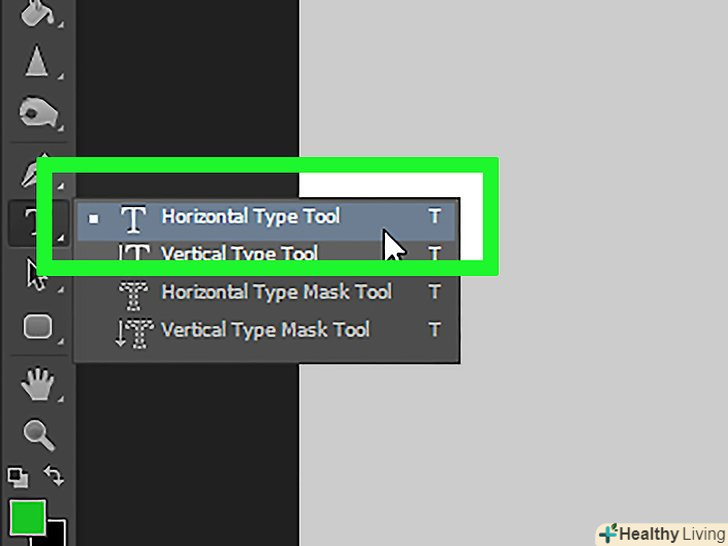Reset to default foreground and background colors

click(x=18, y=477)
